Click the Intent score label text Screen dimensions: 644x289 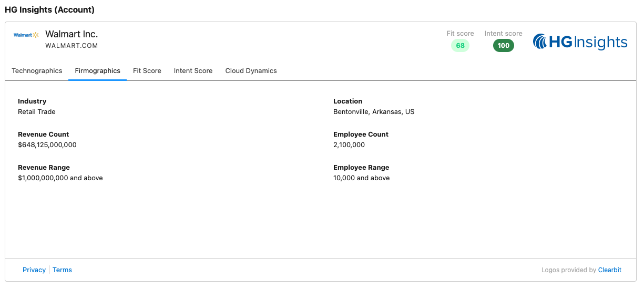click(x=504, y=33)
